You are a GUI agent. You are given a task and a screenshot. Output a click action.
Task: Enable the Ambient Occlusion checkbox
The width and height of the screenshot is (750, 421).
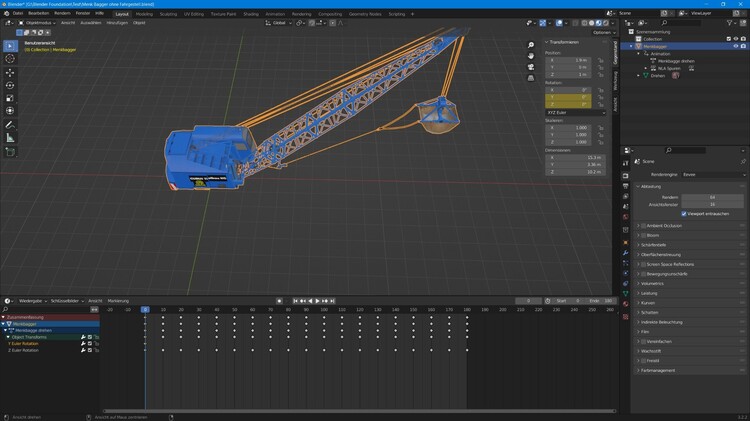tap(644, 225)
